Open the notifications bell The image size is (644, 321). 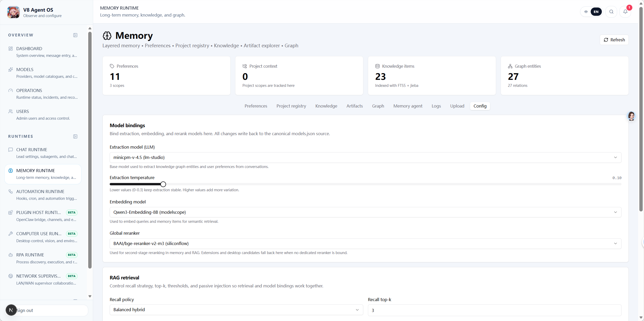[x=625, y=12]
